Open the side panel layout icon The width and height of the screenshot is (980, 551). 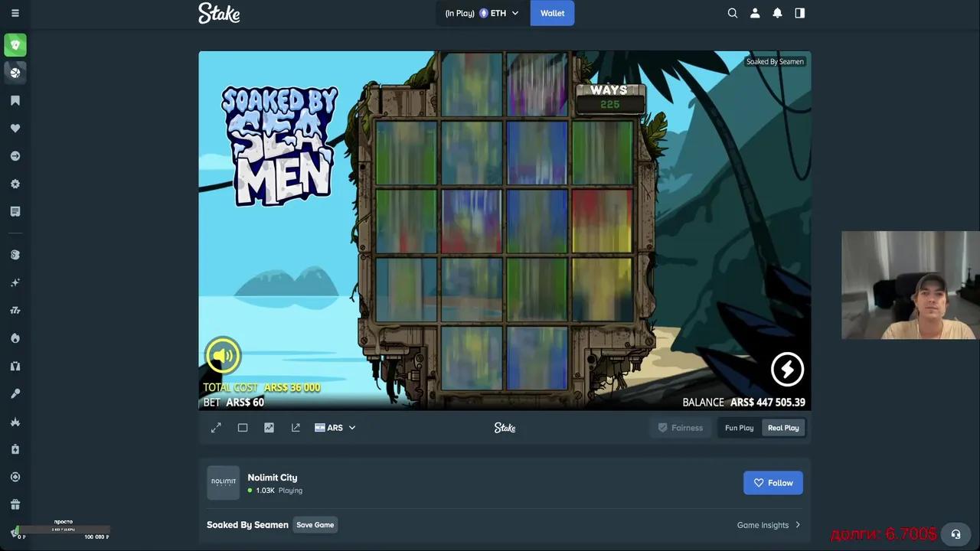pyautogui.click(x=800, y=13)
